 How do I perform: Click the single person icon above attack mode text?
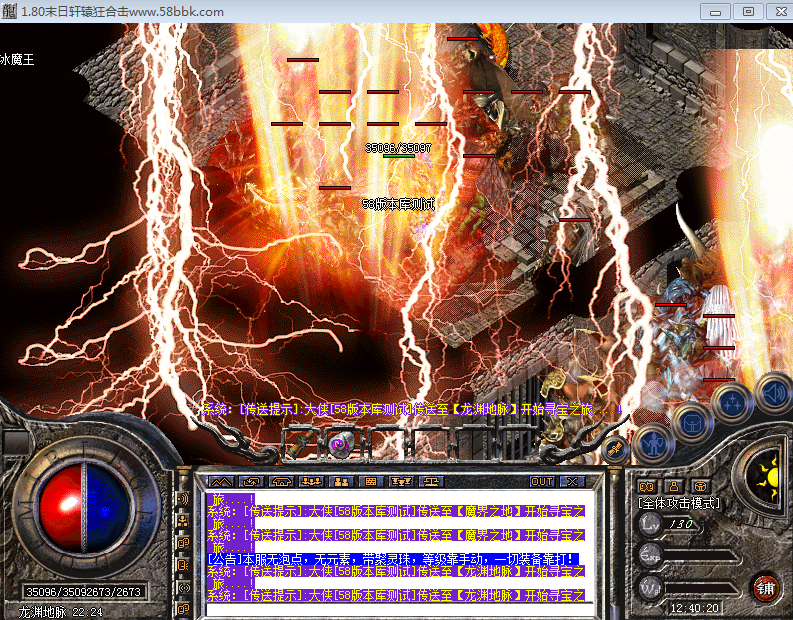pos(674,486)
